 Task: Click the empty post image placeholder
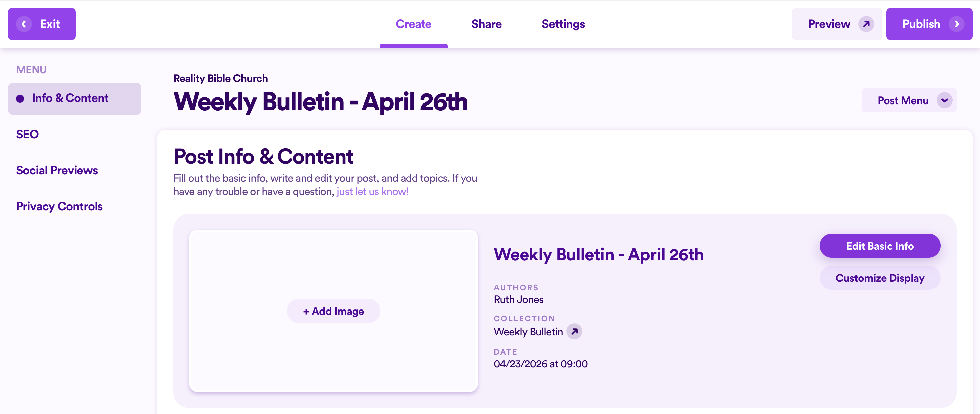click(333, 267)
